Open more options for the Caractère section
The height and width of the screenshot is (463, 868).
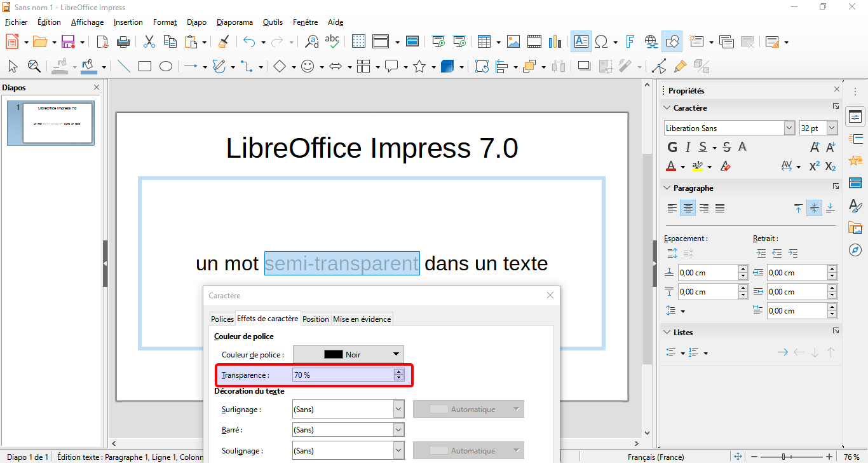tap(836, 107)
